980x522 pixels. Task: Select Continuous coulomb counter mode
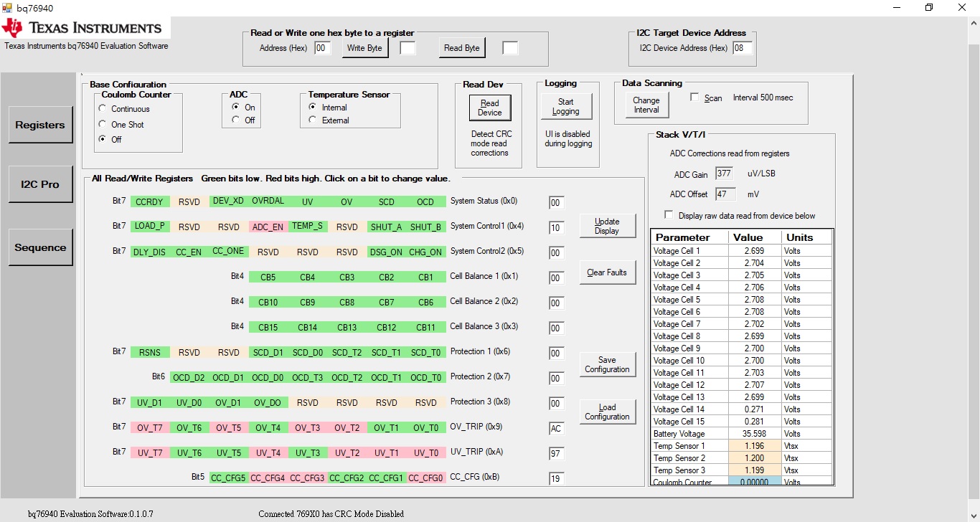coord(103,109)
